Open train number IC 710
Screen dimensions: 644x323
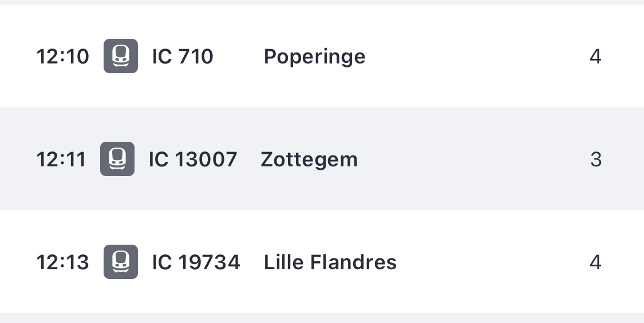[x=183, y=57]
